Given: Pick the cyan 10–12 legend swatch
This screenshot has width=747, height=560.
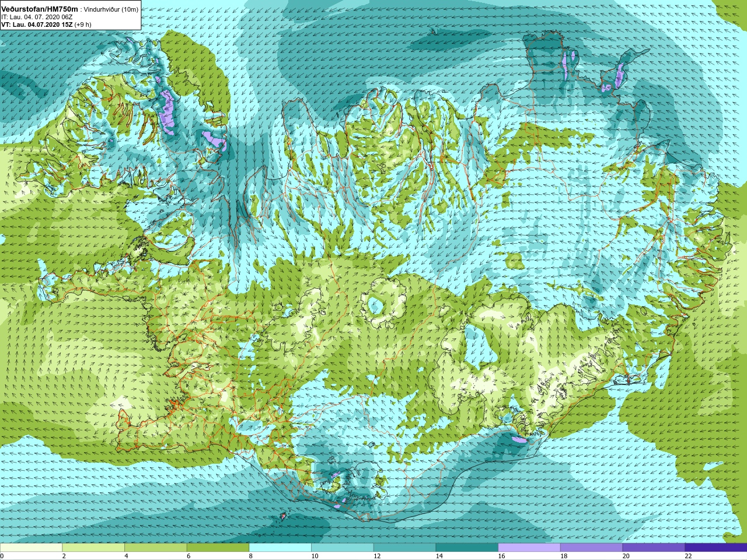Looking at the screenshot, I should (343, 548).
